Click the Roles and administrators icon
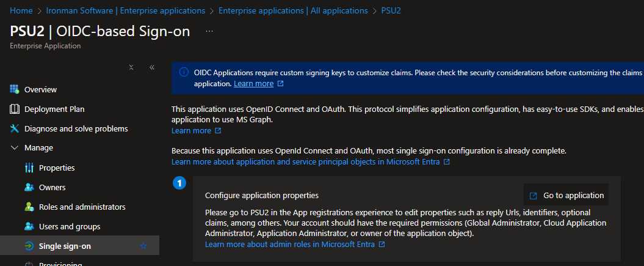The image size is (644, 266). 29,207
